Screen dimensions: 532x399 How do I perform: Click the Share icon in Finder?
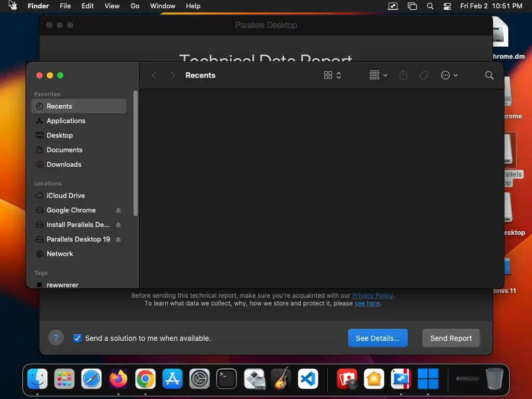point(403,75)
